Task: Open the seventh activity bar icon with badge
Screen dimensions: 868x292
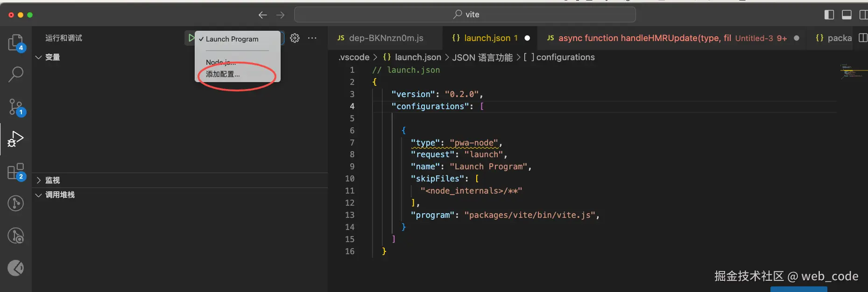Action: (16, 236)
